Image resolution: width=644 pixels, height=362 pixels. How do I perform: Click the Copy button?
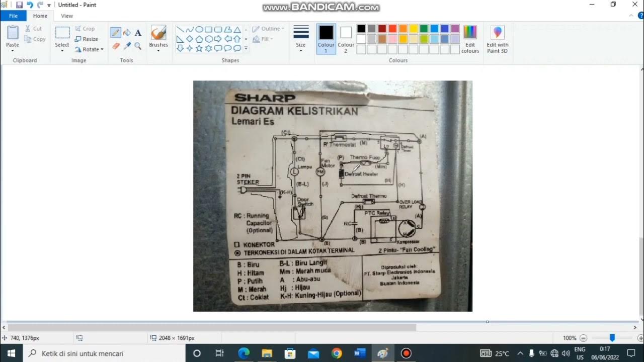click(35, 39)
